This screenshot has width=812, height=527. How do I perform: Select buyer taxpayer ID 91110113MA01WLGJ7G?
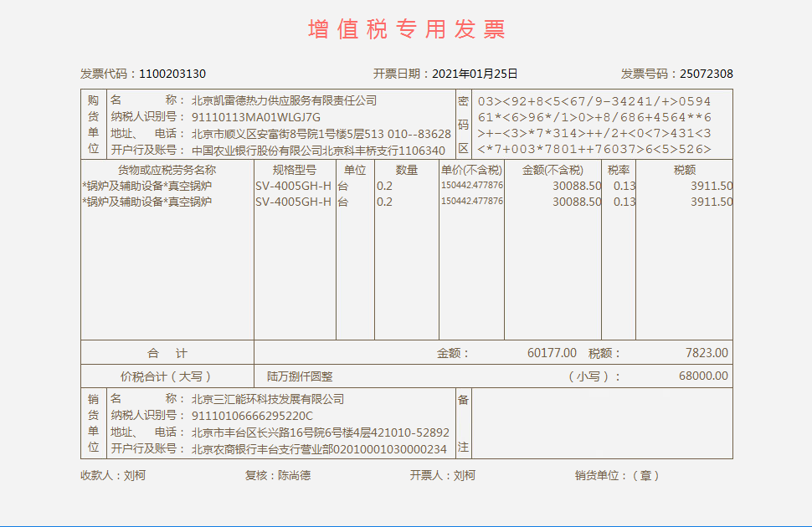256,117
